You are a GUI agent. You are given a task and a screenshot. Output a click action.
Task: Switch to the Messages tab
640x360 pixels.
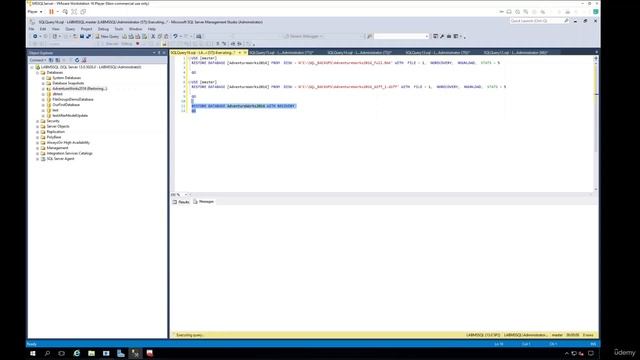204,202
